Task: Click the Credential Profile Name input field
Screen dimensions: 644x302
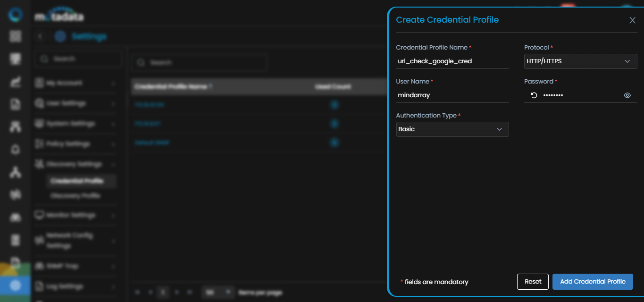Action: pos(452,61)
